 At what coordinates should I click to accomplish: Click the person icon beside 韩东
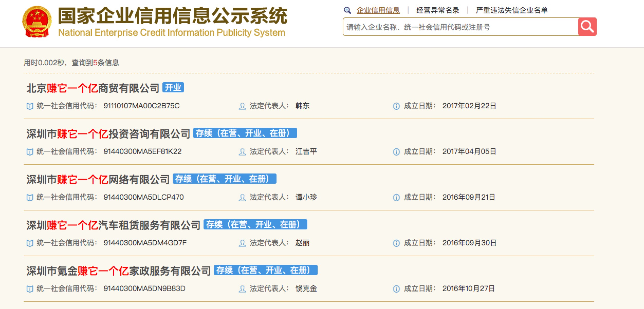pyautogui.click(x=242, y=106)
